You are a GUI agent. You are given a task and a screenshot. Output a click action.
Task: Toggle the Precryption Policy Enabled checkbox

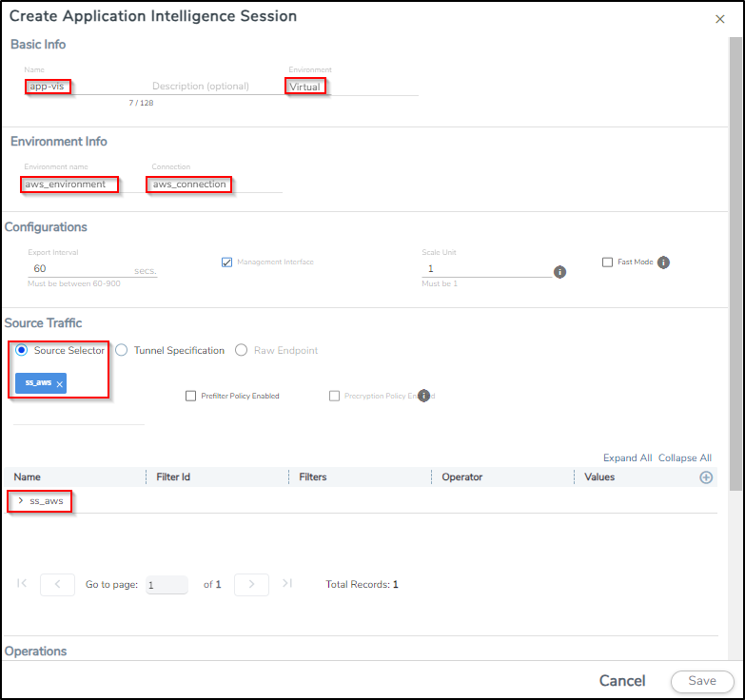(335, 396)
